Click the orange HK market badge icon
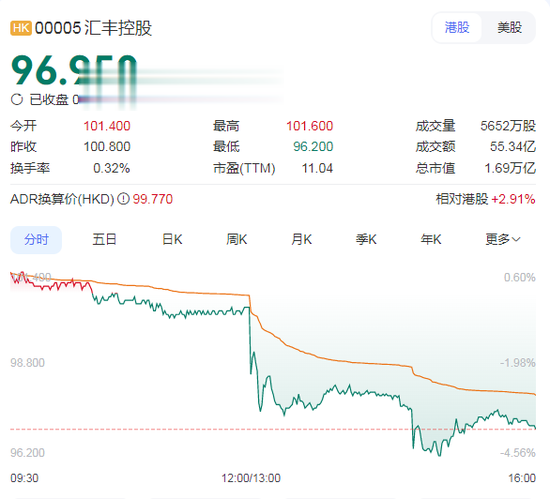The height and width of the screenshot is (499, 550). click(x=21, y=28)
